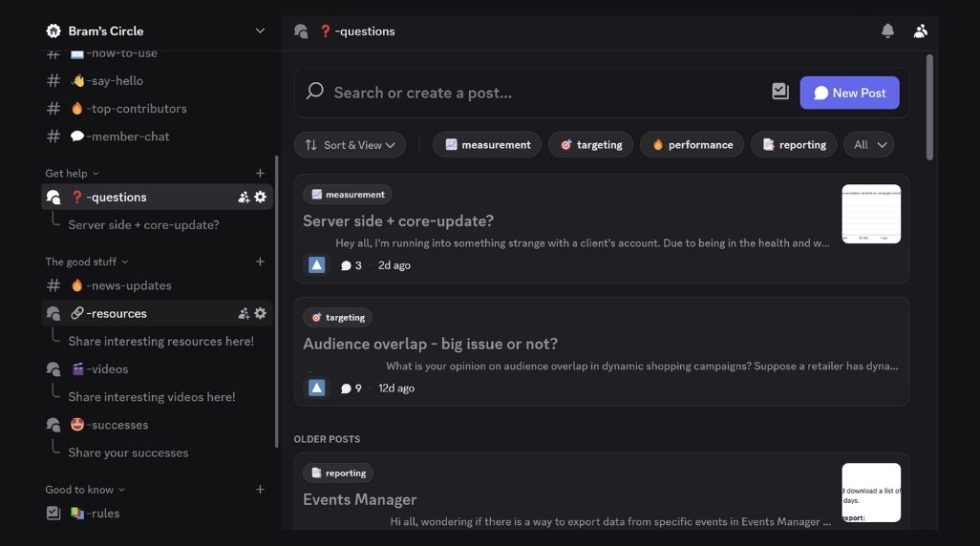Open Server side + core-update? sidebar thread
This screenshot has height=546, width=980.
click(x=143, y=225)
